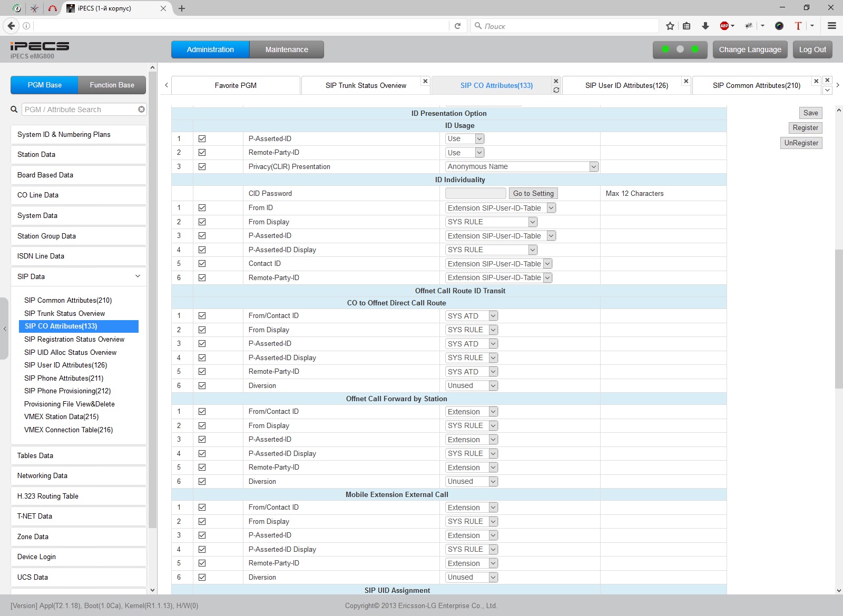The image size is (843, 616).
Task: Toggle the Contact ID checkbox
Action: [202, 264]
